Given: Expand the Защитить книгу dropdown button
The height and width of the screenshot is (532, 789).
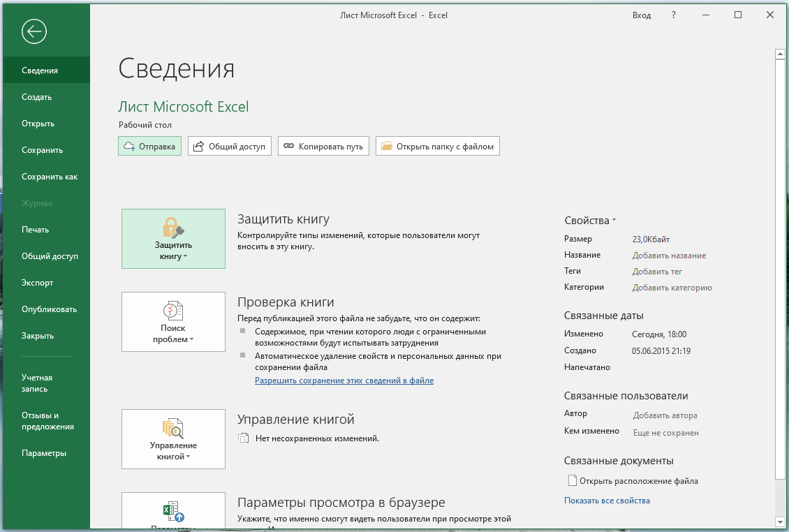Looking at the screenshot, I should tap(173, 239).
